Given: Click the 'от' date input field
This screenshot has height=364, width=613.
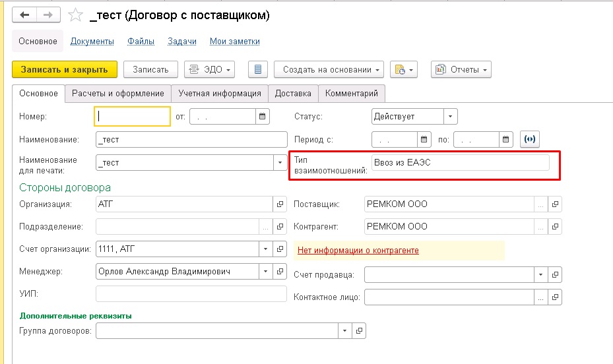Looking at the screenshot, I should tap(223, 116).
